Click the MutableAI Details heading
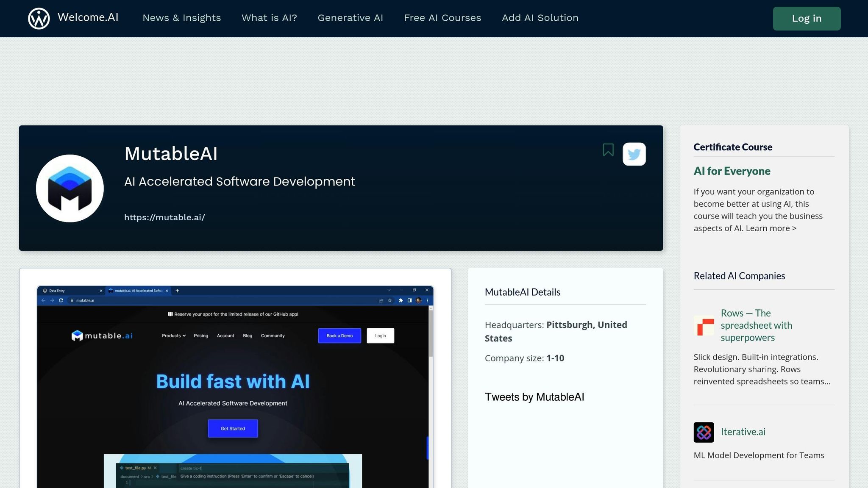 (x=523, y=292)
